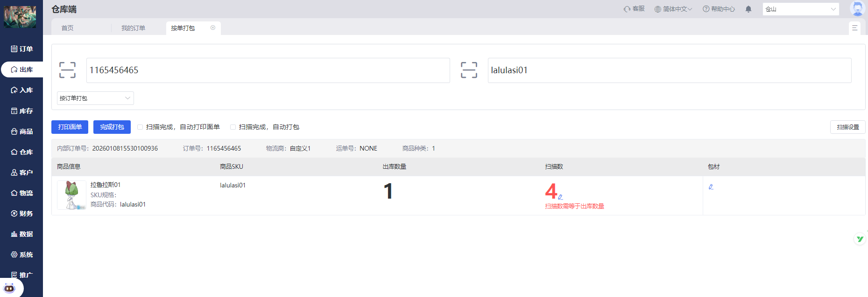The width and height of the screenshot is (868, 297).
Task: Click the order number input field
Action: pos(268,70)
